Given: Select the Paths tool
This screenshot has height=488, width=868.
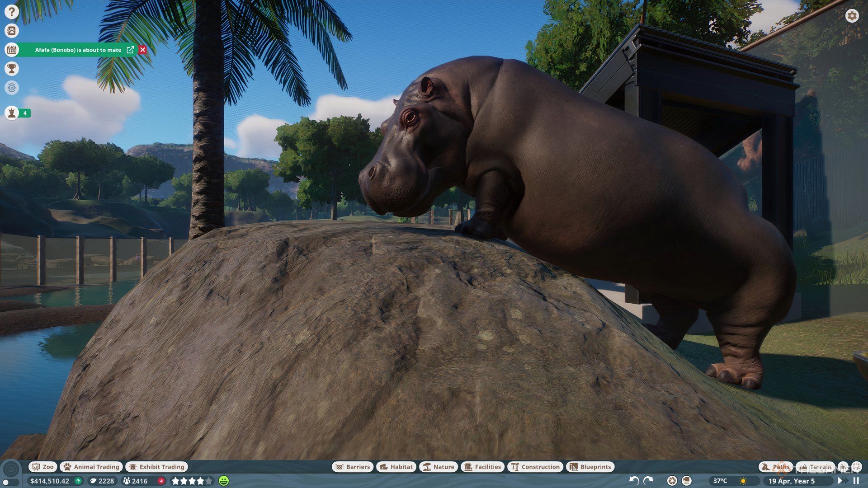Looking at the screenshot, I should pyautogui.click(x=775, y=467).
